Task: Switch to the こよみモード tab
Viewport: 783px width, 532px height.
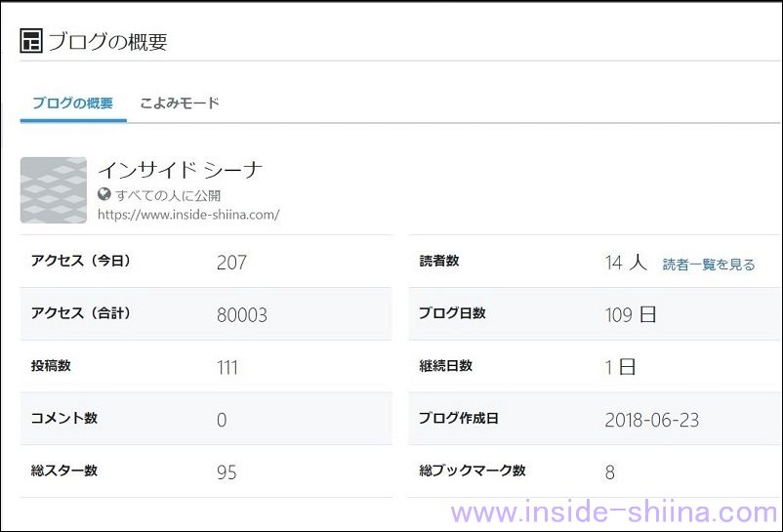Action: [x=180, y=103]
